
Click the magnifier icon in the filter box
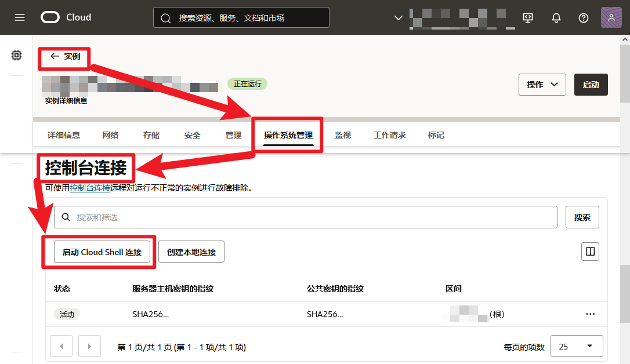click(66, 217)
